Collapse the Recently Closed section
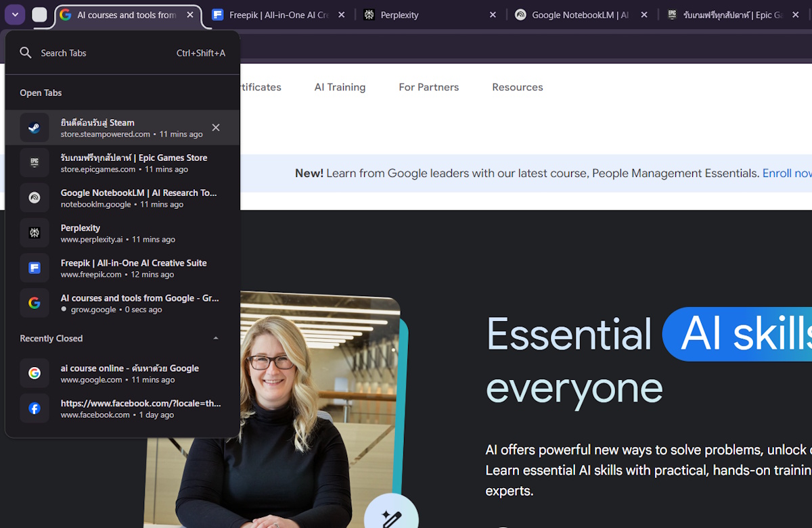The height and width of the screenshot is (528, 812). (x=216, y=338)
